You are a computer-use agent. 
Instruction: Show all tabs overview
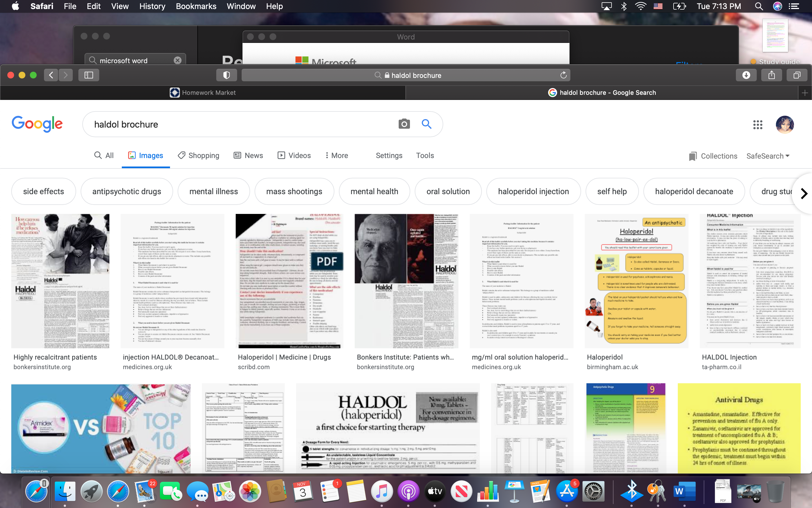pos(797,75)
